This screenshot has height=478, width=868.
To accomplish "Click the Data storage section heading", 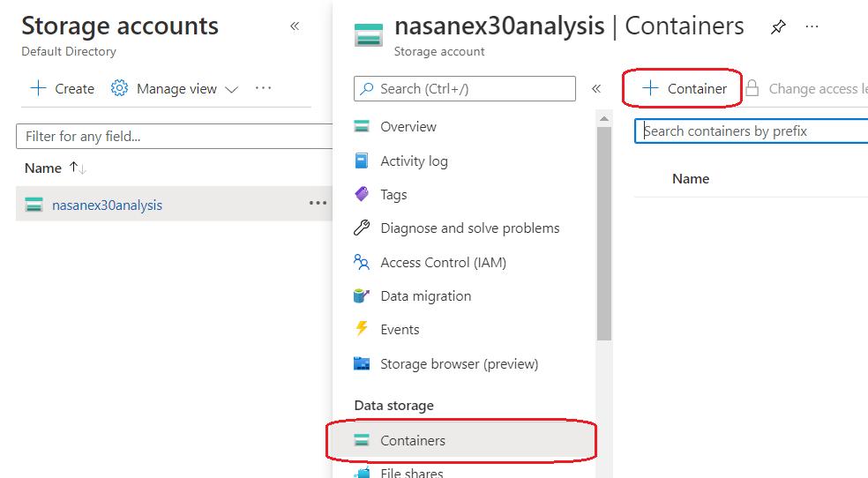I will [x=393, y=406].
